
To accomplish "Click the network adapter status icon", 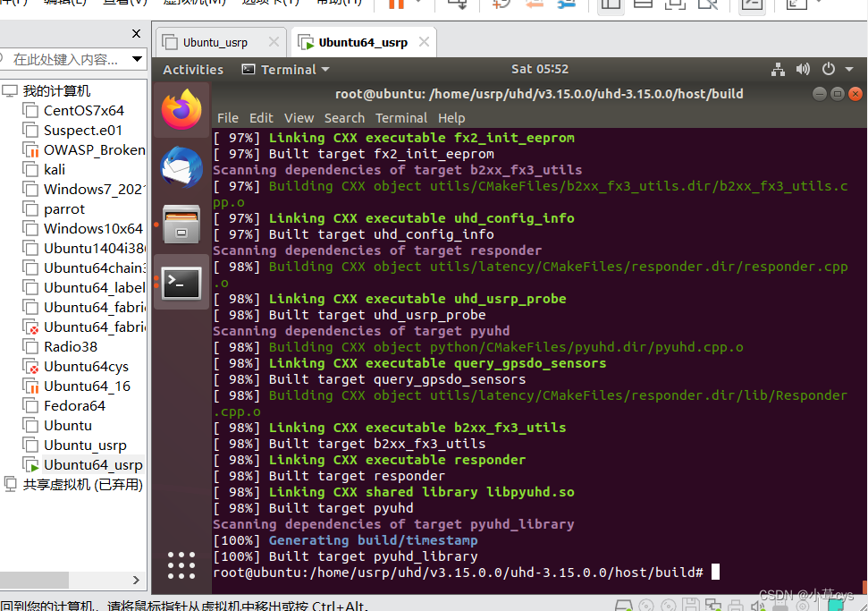I will pos(714,605).
